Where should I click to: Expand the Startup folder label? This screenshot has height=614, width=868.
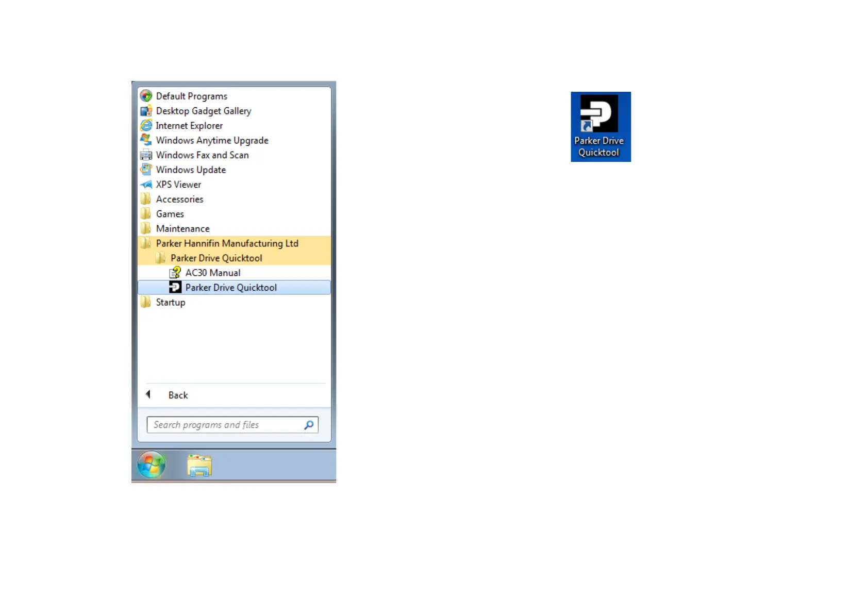[x=171, y=302]
